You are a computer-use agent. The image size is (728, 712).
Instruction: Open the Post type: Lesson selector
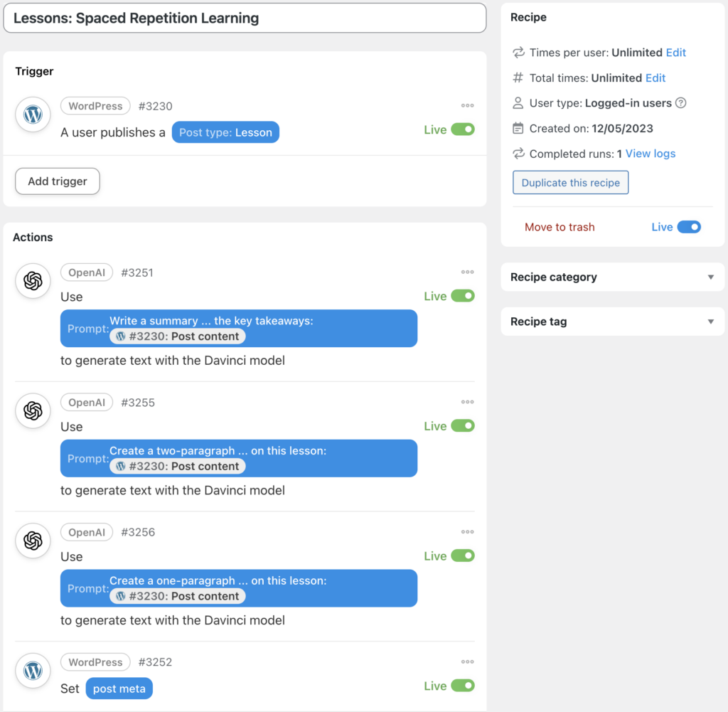coord(225,132)
